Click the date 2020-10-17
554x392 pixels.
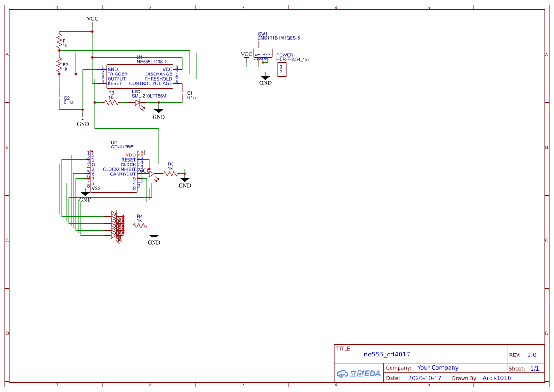tap(425, 378)
